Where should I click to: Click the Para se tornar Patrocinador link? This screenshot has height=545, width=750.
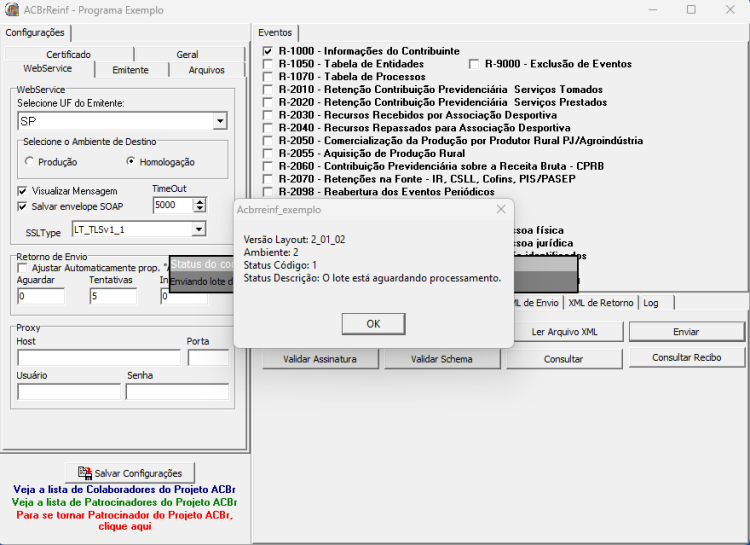124,521
